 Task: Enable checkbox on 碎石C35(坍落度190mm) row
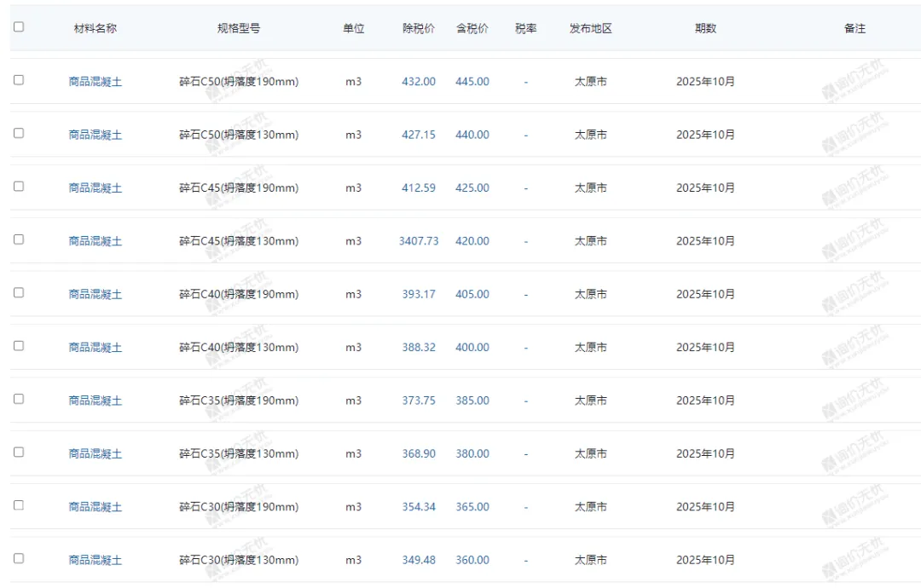pyautogui.click(x=19, y=399)
